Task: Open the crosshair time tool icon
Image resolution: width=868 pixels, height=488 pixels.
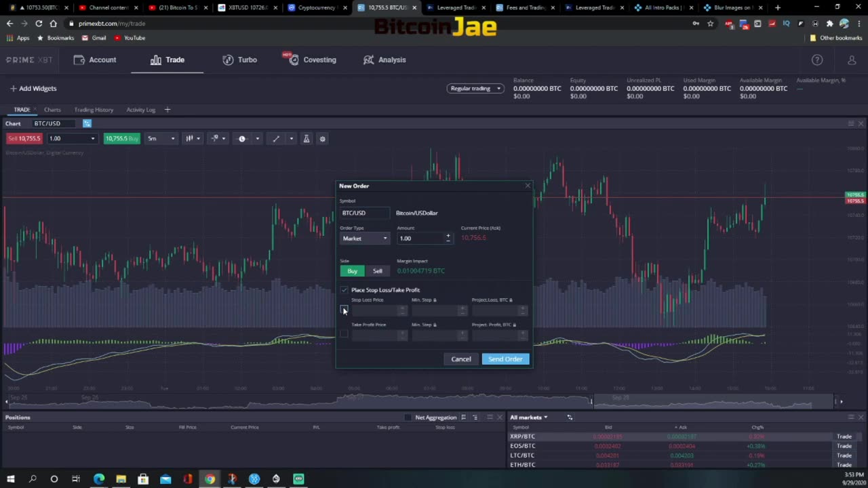Action: (x=242, y=138)
